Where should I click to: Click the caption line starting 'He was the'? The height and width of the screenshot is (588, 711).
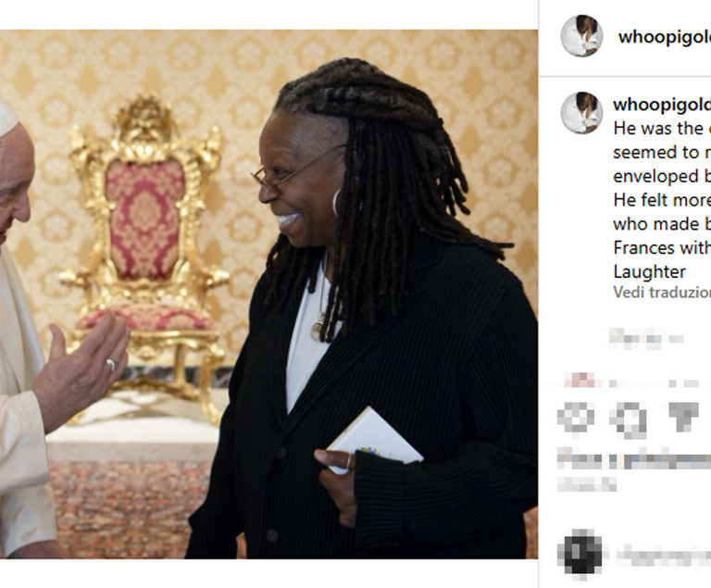[662, 129]
